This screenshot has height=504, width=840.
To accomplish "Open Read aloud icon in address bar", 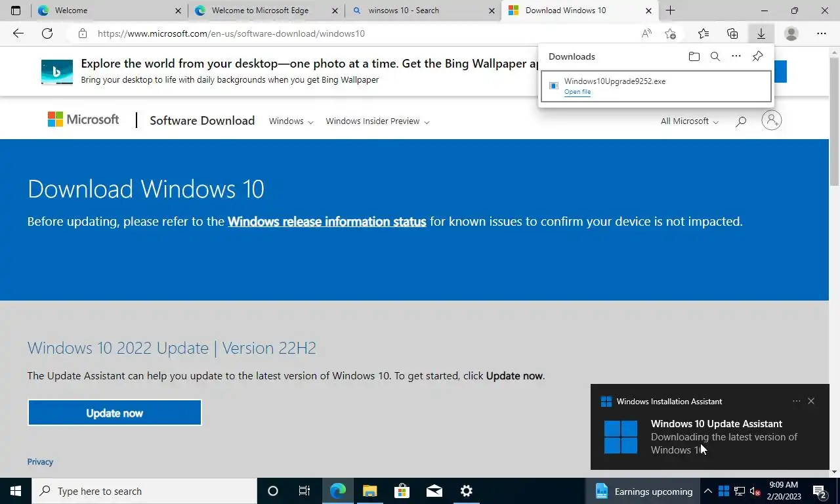I will tap(646, 33).
